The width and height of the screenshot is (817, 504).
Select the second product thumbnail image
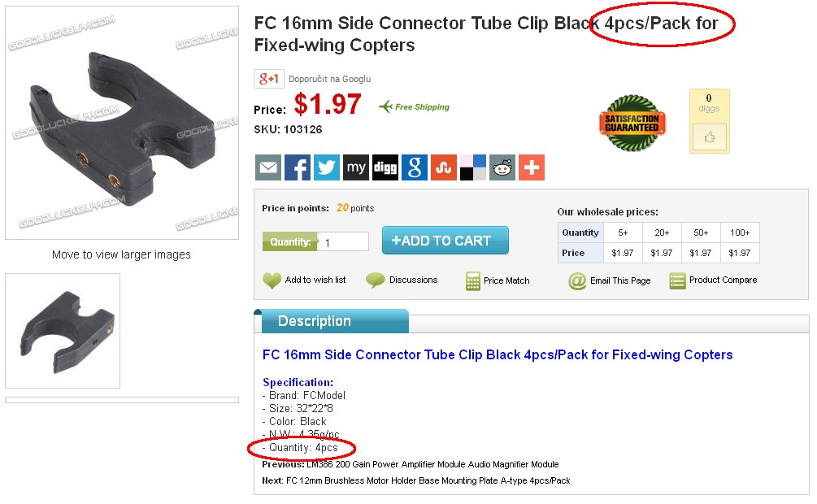click(x=63, y=330)
